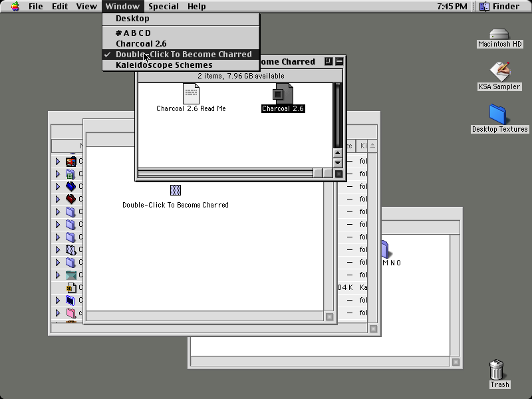Select the dark Charcoal 2.6 file icon
532x399 pixels.
pos(283,94)
